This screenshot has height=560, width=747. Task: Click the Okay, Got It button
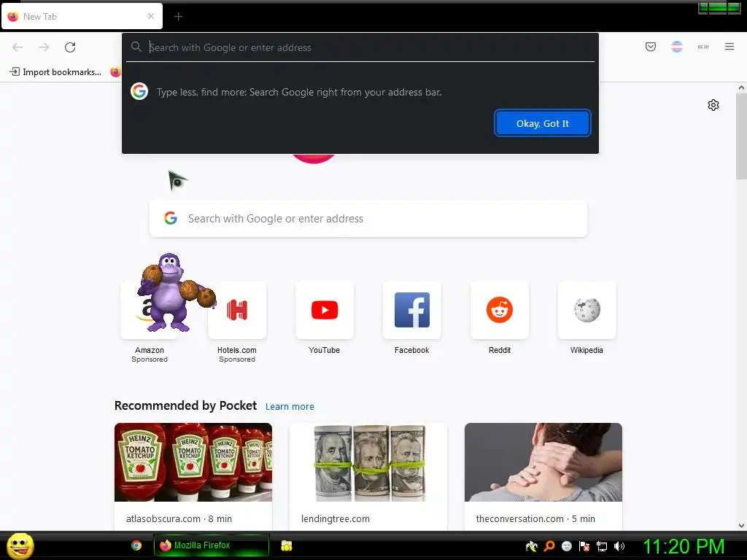542,123
